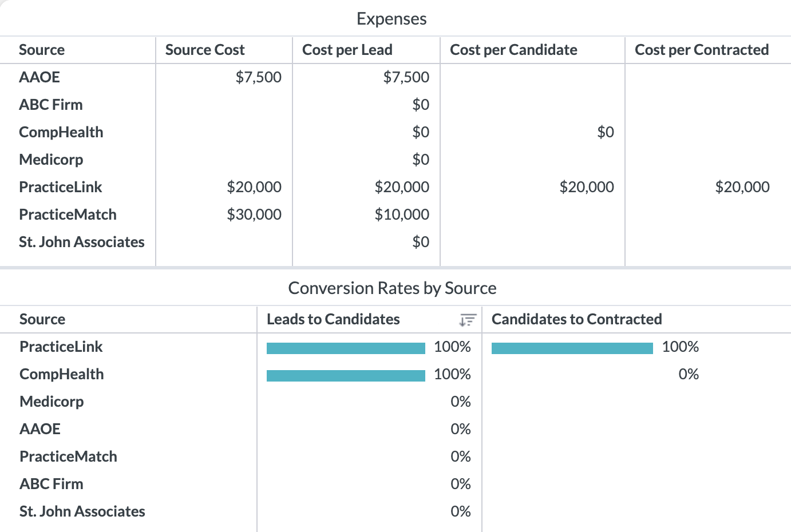Click CompHealth Candidates to Contracted 0% value
Image resolution: width=791 pixels, height=532 pixels.
(x=689, y=374)
